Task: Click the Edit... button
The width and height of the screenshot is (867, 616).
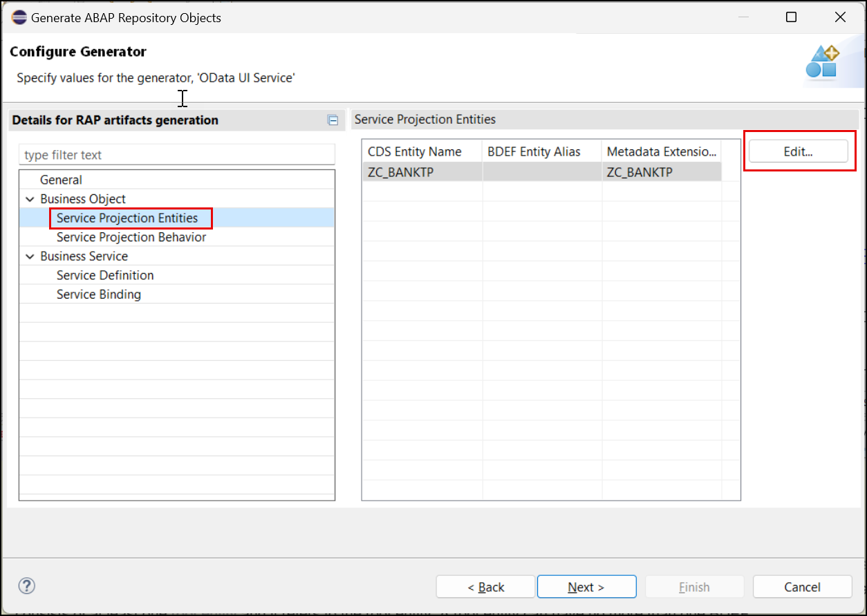Action: (x=798, y=151)
